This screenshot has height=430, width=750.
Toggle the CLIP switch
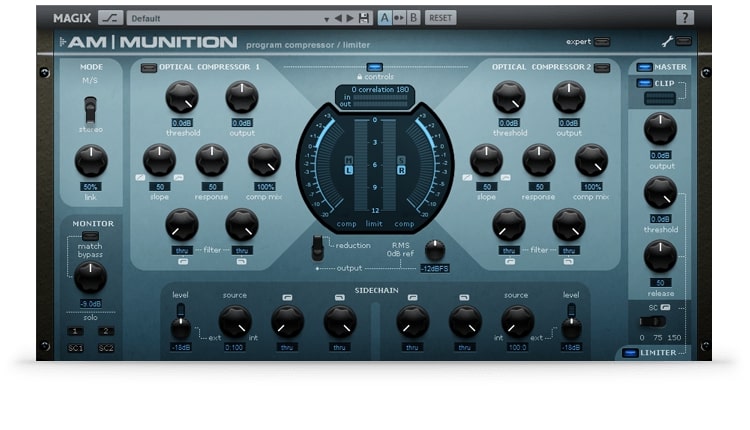tap(644, 83)
